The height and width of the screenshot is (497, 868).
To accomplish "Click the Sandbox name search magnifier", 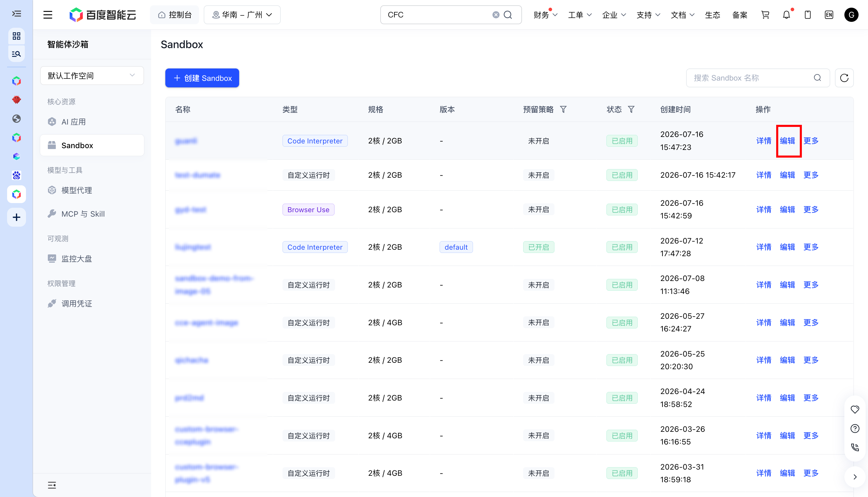I will tap(818, 78).
